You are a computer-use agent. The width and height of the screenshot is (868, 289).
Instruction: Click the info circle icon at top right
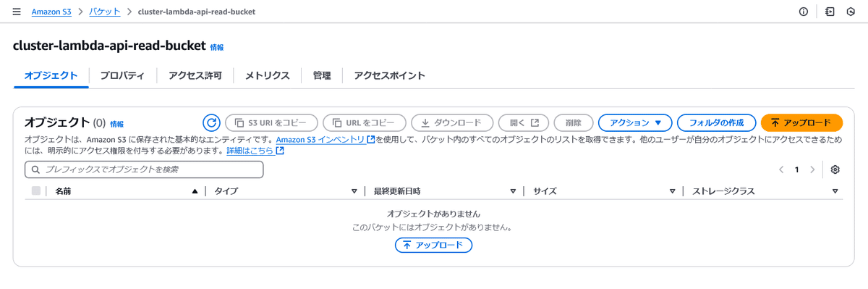(x=804, y=12)
